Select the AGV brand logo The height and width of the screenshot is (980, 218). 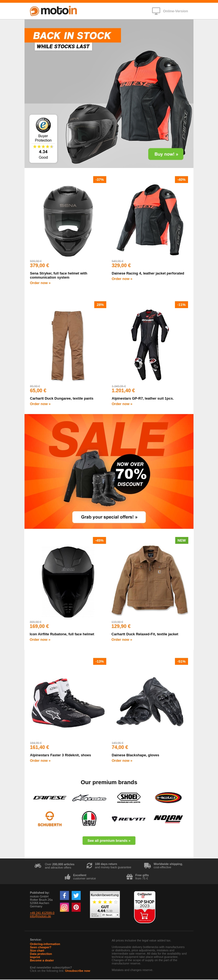pyautogui.click(x=89, y=818)
